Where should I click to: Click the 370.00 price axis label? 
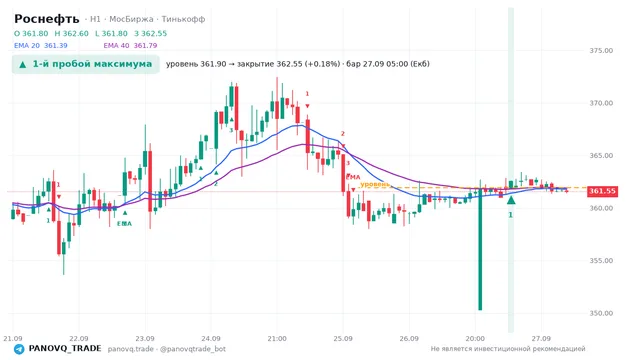point(601,103)
